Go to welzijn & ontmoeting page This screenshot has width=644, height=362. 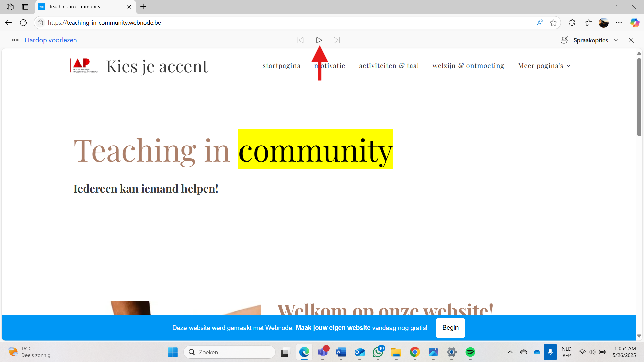pos(468,66)
